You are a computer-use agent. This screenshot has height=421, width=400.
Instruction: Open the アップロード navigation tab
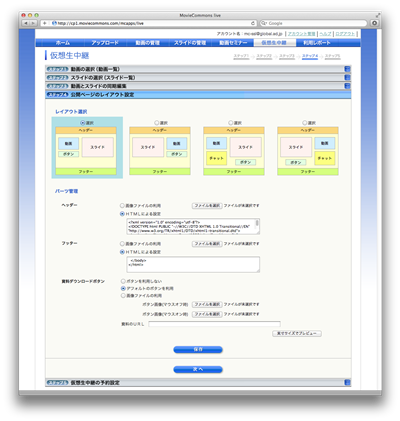coord(105,43)
